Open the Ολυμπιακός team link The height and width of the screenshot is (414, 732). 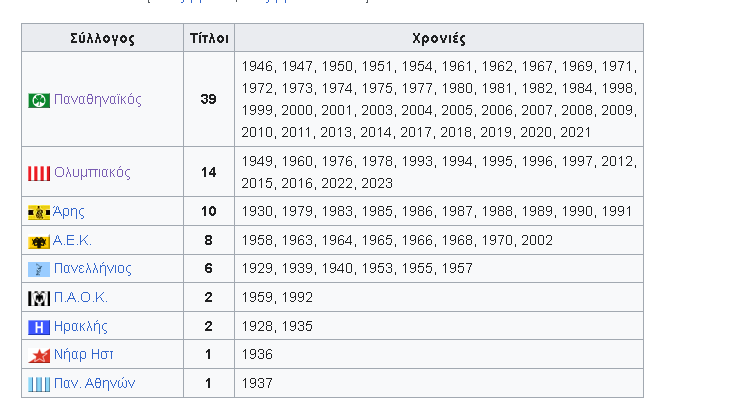coord(92,172)
